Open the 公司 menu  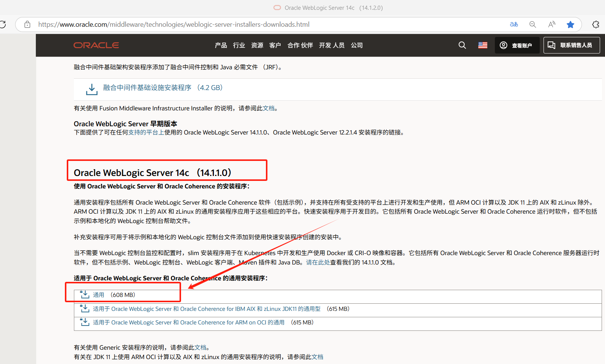[357, 45]
